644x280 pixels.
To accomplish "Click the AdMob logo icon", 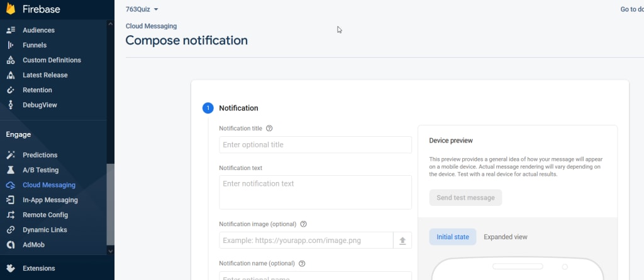I will pyautogui.click(x=11, y=245).
